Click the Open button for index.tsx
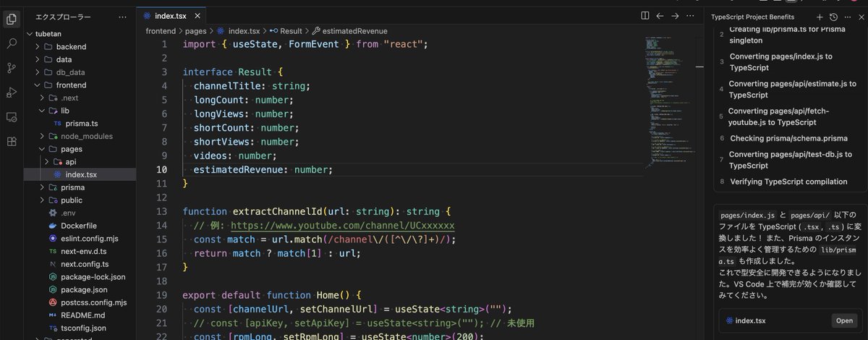The width and height of the screenshot is (868, 340). click(x=844, y=320)
